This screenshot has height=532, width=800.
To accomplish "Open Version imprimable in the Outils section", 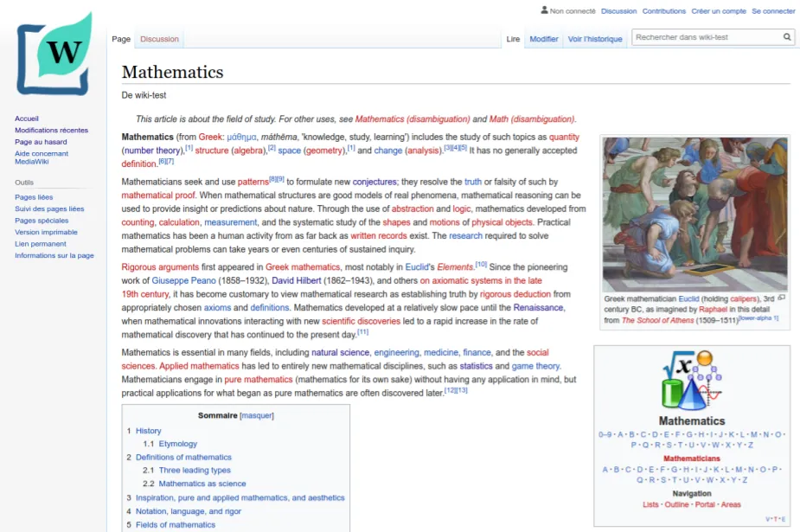I will click(46, 233).
